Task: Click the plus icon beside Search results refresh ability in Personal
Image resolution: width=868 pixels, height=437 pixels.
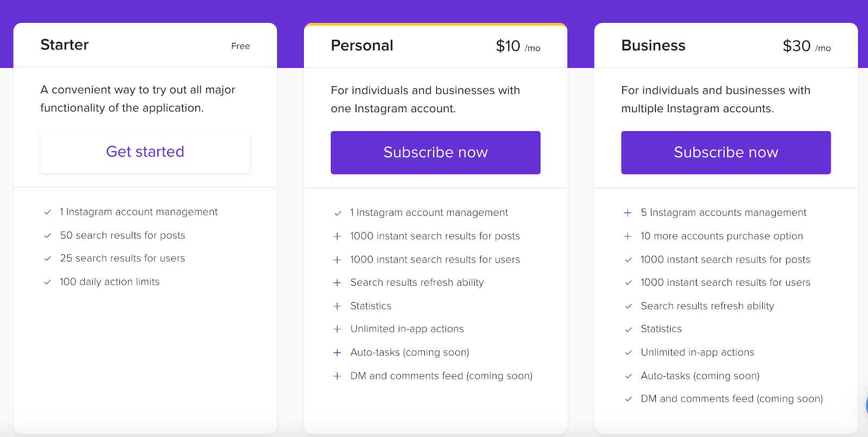Action: pos(337,283)
